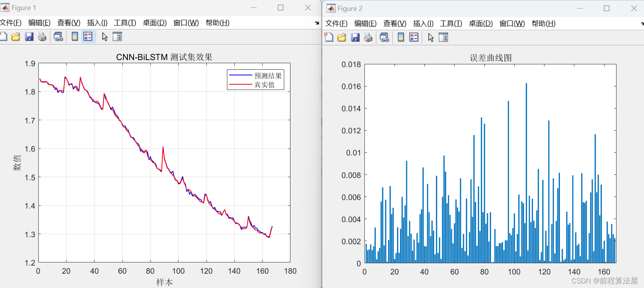The image size is (644, 288).
Task: Toggle Insert Legend in Figure 1 toolbar
Action: click(88, 37)
